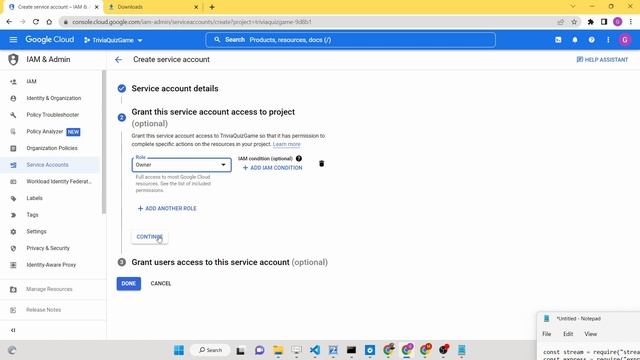Open the TriviaQuizGame project selector

point(113,40)
